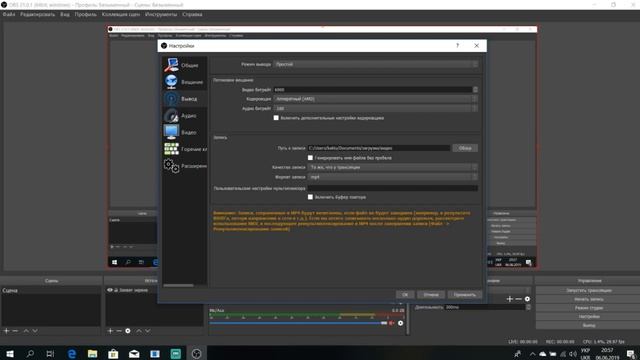Click the Mic/Aux volume slider

coord(298,323)
